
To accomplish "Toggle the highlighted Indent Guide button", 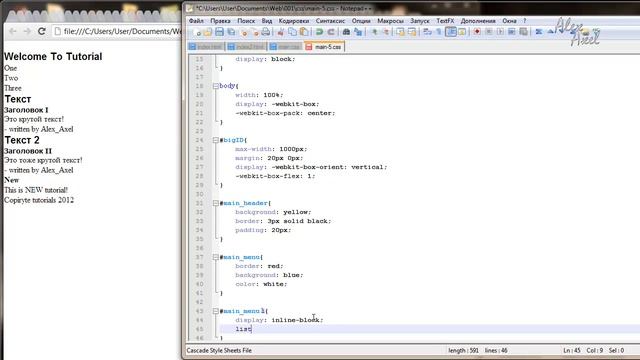I will pyautogui.click(x=451, y=32).
